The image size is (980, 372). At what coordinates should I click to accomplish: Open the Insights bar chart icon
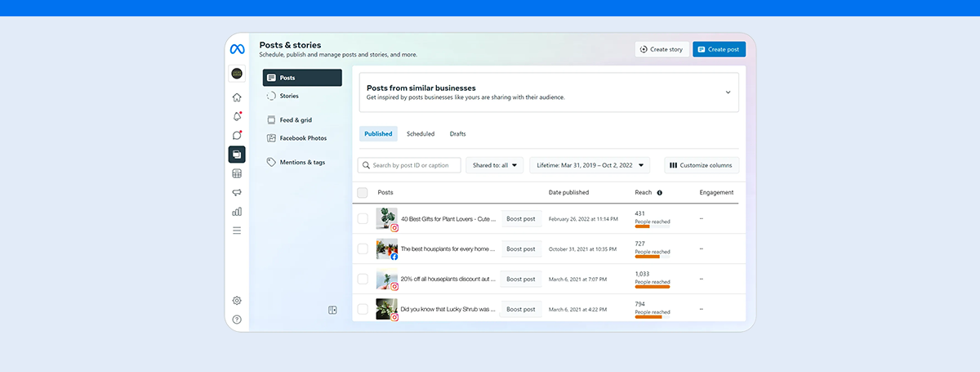[237, 212]
